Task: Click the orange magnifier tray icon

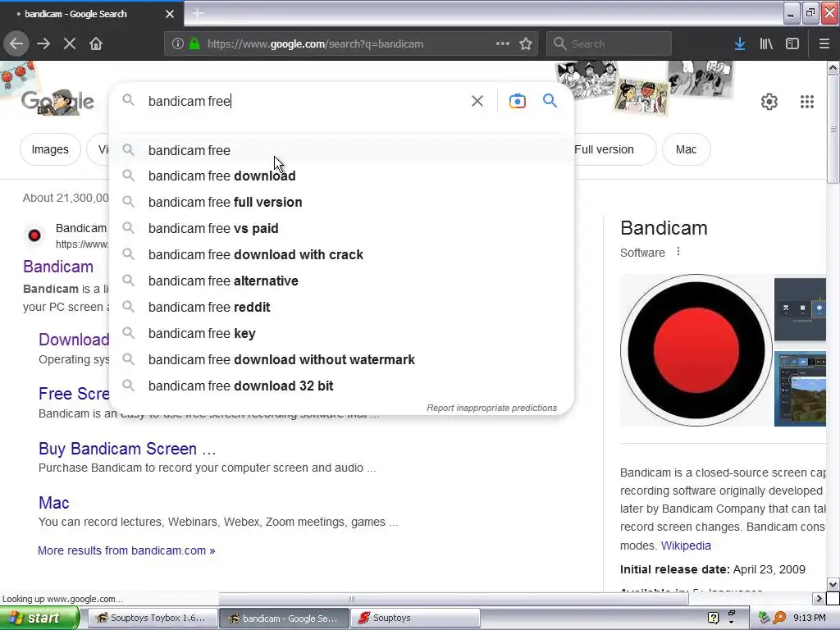Action: (x=780, y=618)
